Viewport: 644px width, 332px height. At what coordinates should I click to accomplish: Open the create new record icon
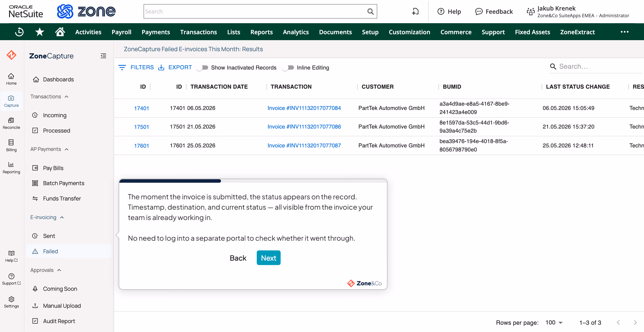415,11
